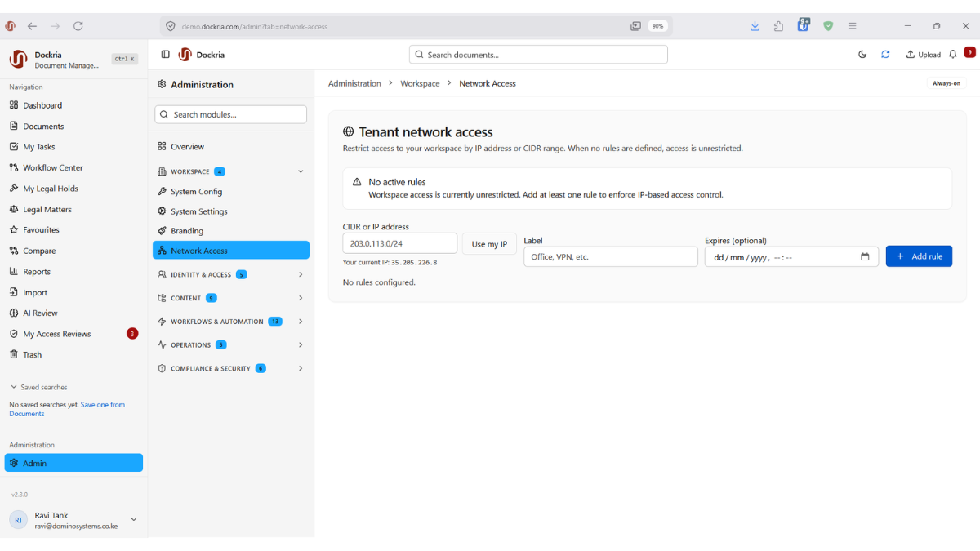Viewport: 980px width, 551px height.
Task: Select Admin in sidebar
Action: 73,463
